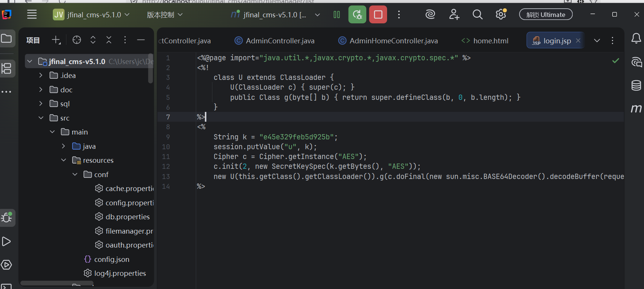Open Code With Me user icon

pyautogui.click(x=454, y=15)
